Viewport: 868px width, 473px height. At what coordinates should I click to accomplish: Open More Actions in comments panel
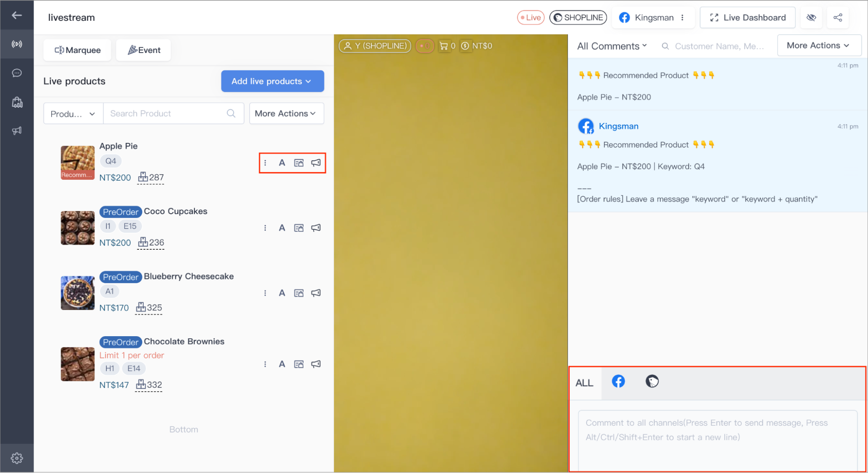click(818, 46)
